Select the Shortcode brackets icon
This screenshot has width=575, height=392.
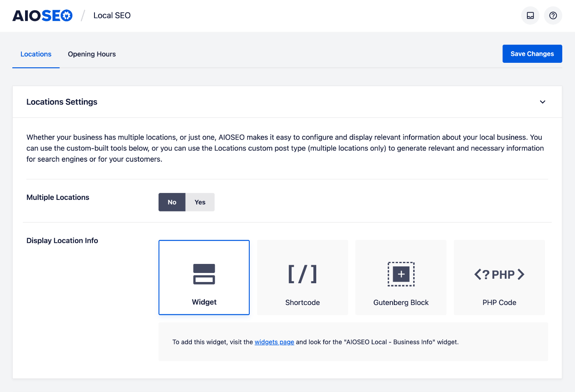point(303,274)
